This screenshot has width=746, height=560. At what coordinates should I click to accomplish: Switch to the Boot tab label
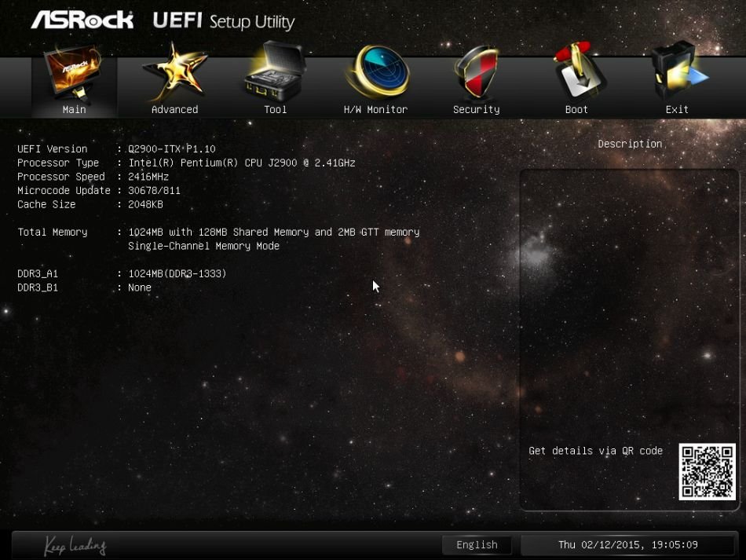(576, 109)
